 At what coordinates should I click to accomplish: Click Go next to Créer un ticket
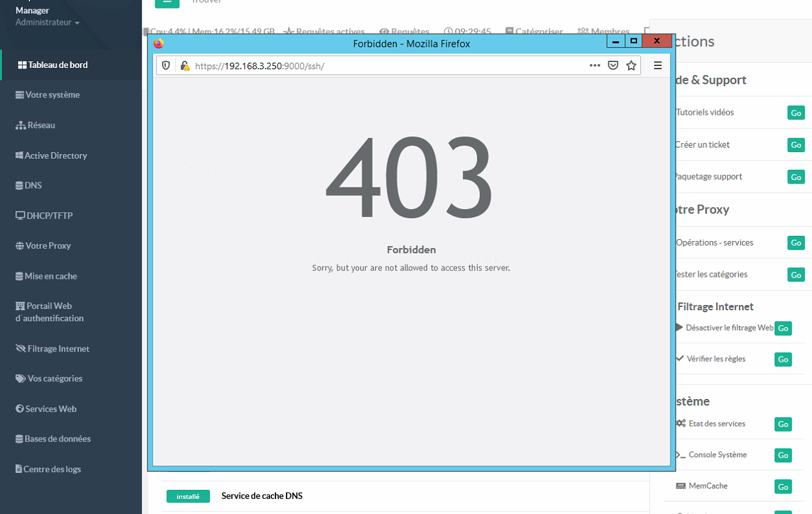pyautogui.click(x=796, y=145)
